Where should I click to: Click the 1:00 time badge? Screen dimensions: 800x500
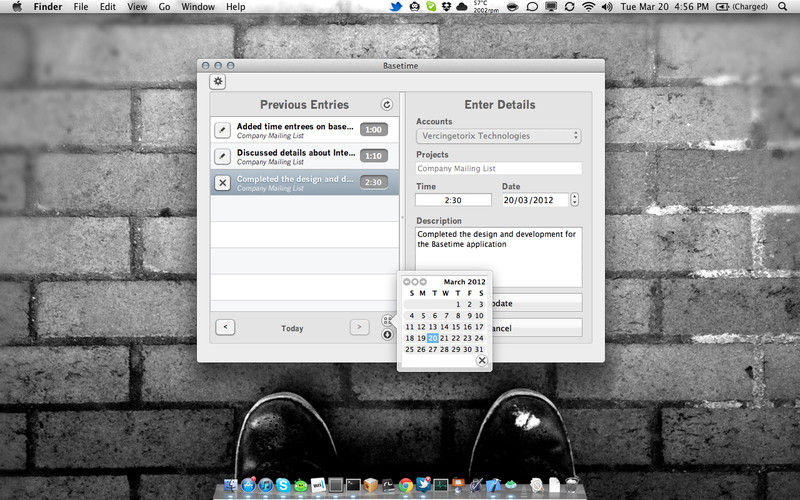click(373, 130)
